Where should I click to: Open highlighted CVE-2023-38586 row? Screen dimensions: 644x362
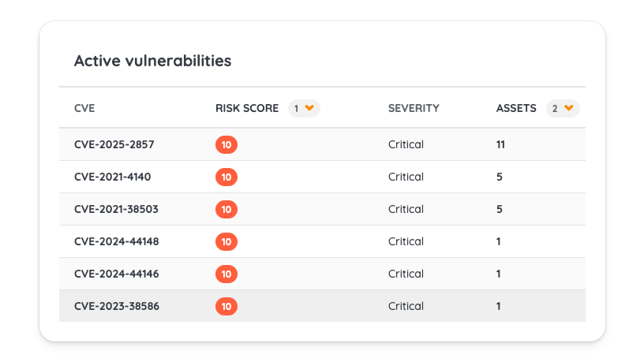pos(116,306)
